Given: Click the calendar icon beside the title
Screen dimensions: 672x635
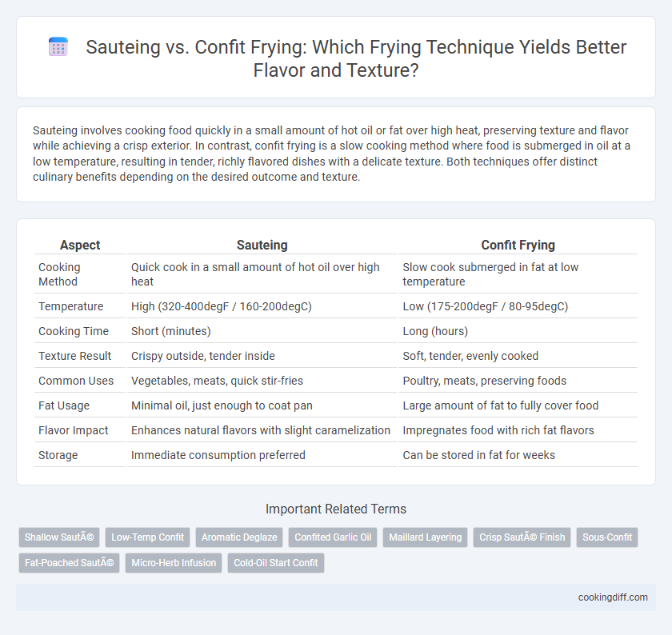Looking at the screenshot, I should [x=58, y=46].
